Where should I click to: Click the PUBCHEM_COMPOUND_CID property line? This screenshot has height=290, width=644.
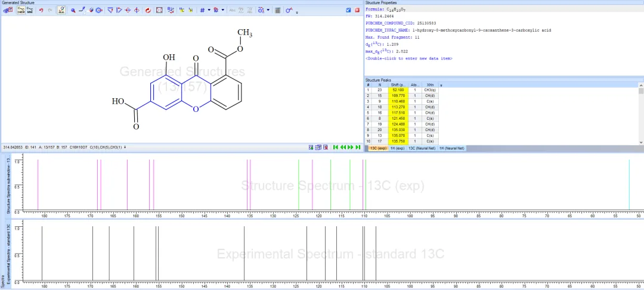(401, 23)
